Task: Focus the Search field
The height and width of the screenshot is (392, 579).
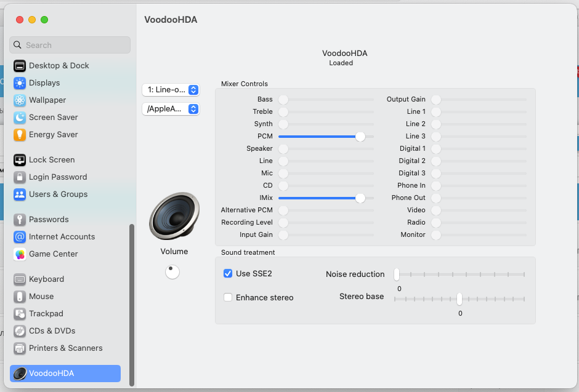Action: click(70, 45)
